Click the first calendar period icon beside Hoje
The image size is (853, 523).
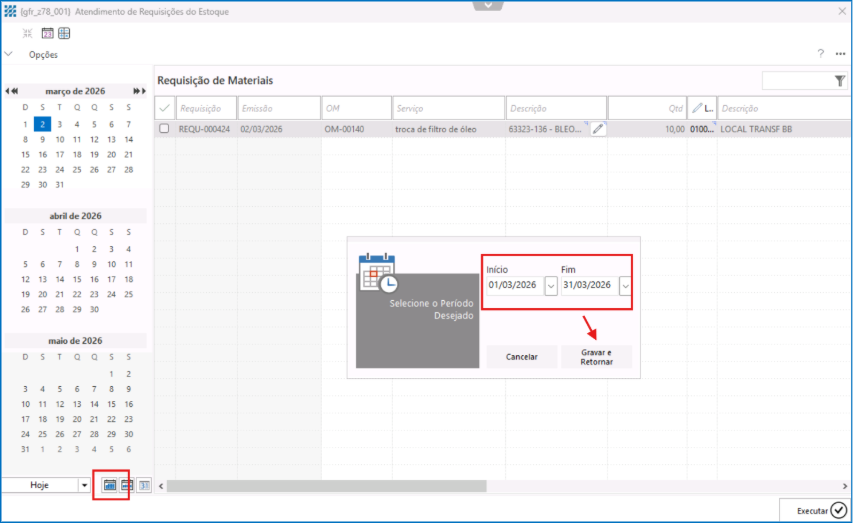coord(109,485)
